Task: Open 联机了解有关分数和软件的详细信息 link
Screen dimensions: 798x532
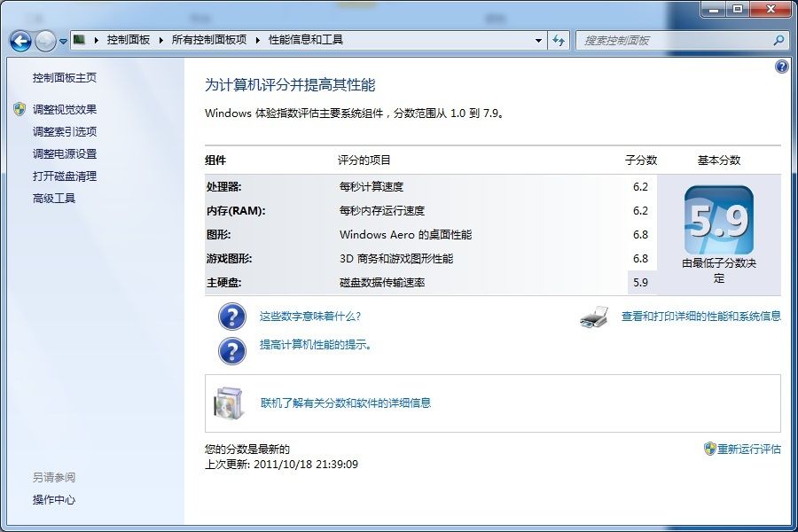Action: tap(346, 403)
